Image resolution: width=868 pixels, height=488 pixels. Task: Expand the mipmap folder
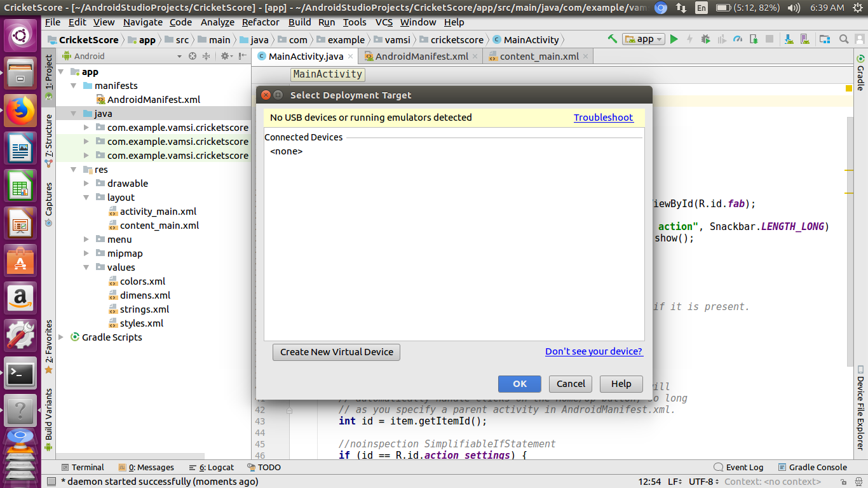[86, 254]
